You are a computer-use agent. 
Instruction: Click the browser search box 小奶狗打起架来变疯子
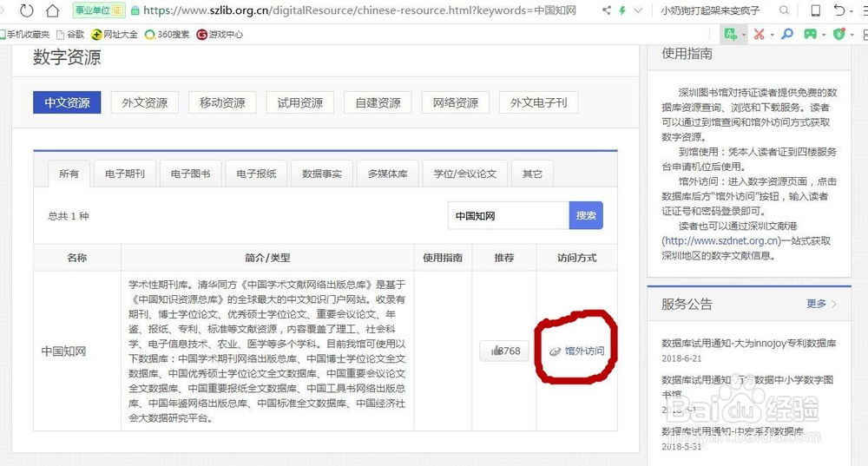pos(710,10)
